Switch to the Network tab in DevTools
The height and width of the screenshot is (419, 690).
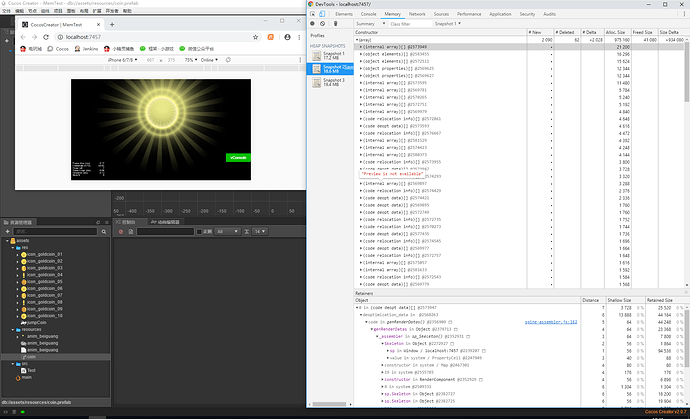[x=416, y=14]
